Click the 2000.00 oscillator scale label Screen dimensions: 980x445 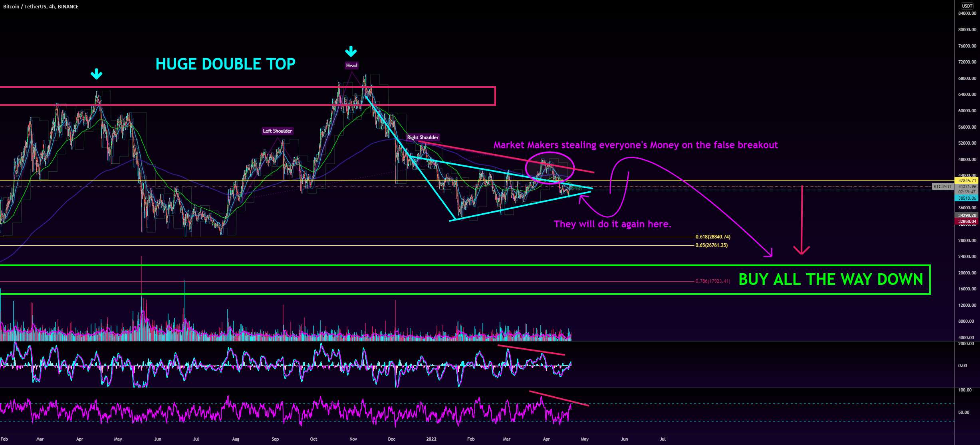tap(966, 344)
